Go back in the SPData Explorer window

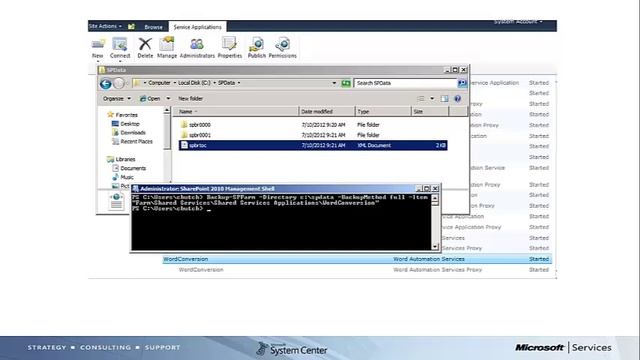[x=106, y=83]
